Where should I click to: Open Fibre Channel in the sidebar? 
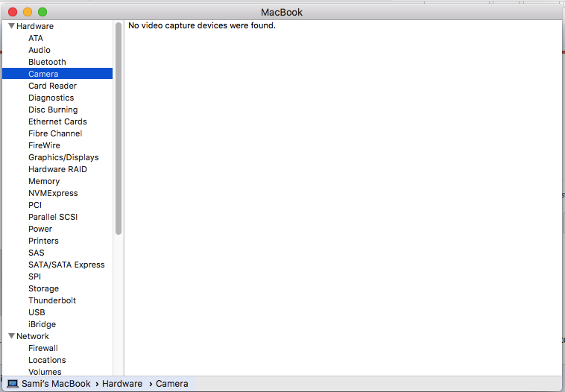(55, 133)
